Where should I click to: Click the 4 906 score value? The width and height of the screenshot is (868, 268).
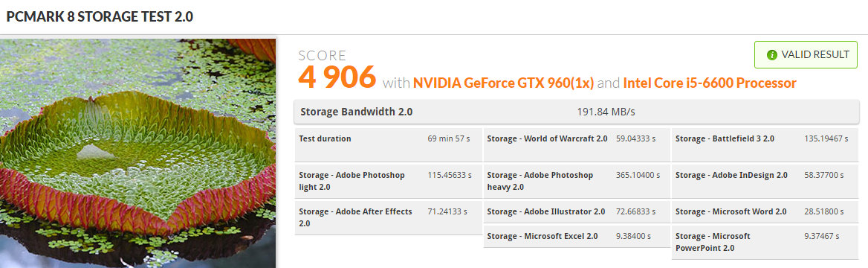[x=337, y=76]
